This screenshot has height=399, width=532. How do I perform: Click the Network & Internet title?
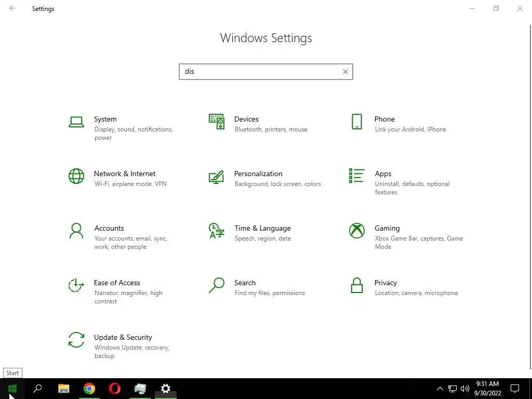point(125,174)
